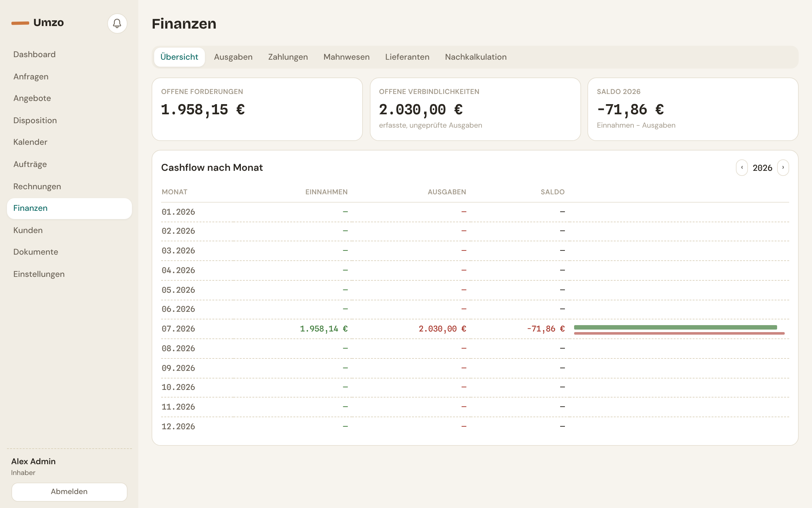Switch to the Nachkalkulation tab
The height and width of the screenshot is (508, 812).
click(475, 57)
